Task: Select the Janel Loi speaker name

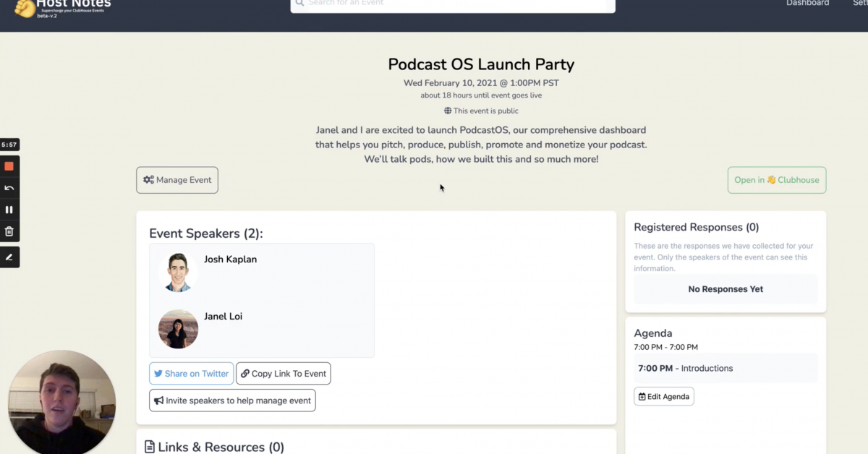Action: click(223, 317)
